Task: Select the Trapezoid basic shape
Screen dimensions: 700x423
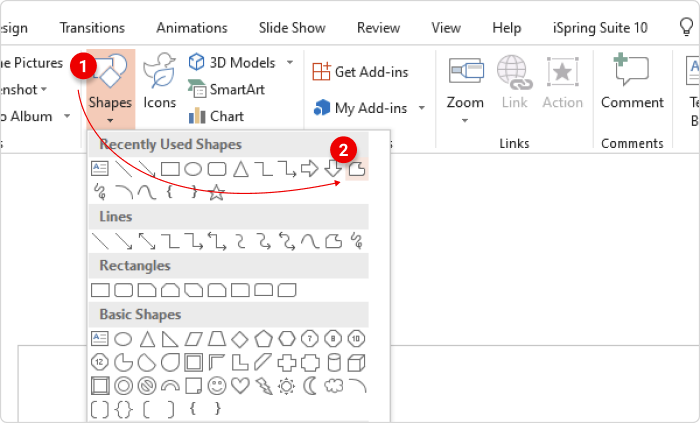Action: [217, 339]
